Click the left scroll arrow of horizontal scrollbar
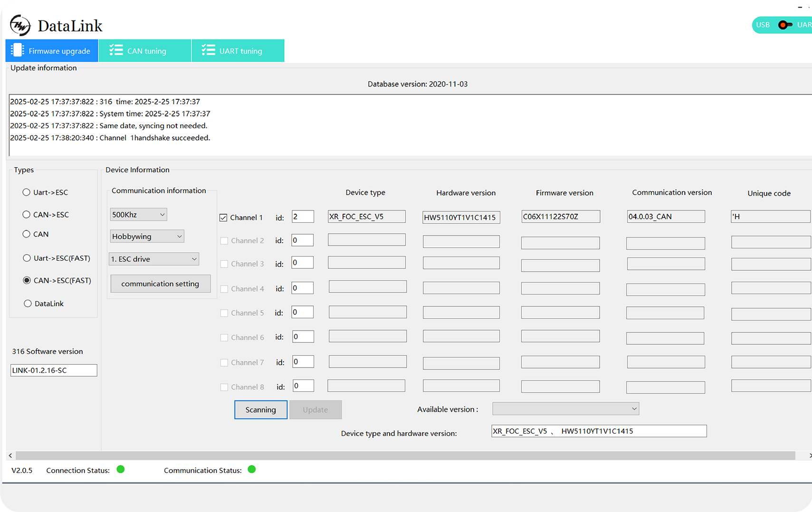This screenshot has height=512, width=812. [x=10, y=455]
